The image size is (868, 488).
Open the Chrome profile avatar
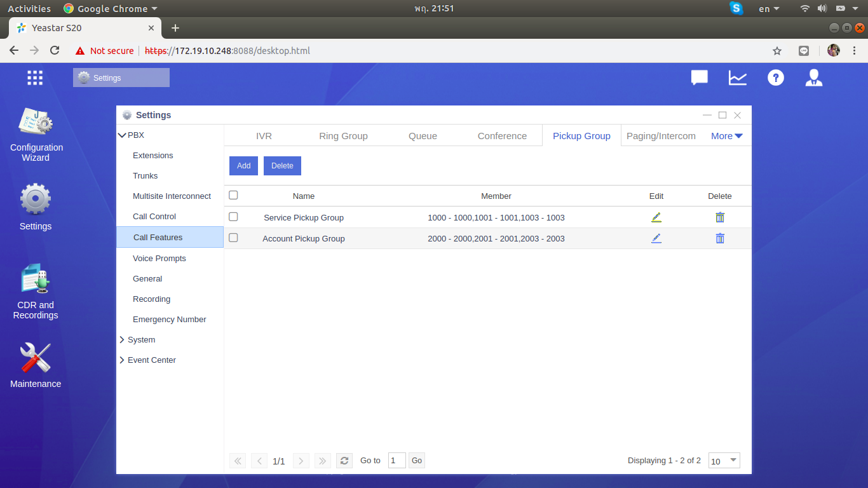click(x=834, y=50)
